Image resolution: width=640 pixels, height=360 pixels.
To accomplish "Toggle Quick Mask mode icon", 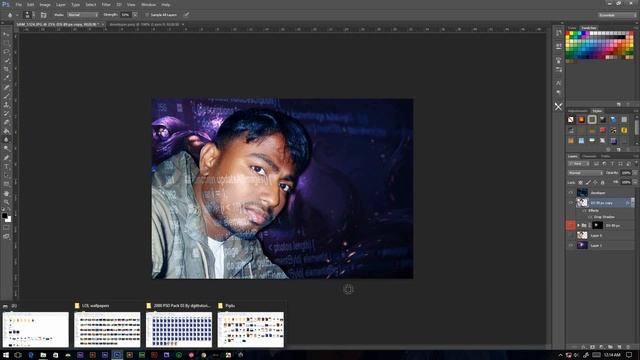I will [x=7, y=228].
